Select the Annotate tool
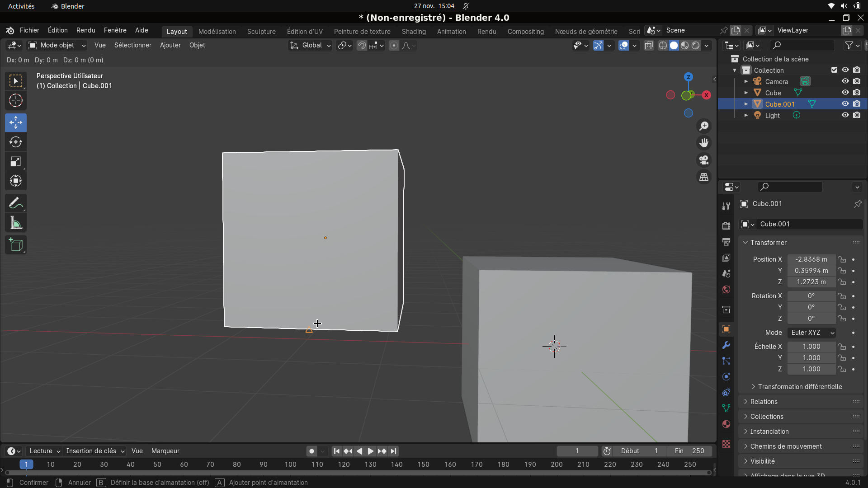Screen dimensions: 868x488 (x=16, y=203)
